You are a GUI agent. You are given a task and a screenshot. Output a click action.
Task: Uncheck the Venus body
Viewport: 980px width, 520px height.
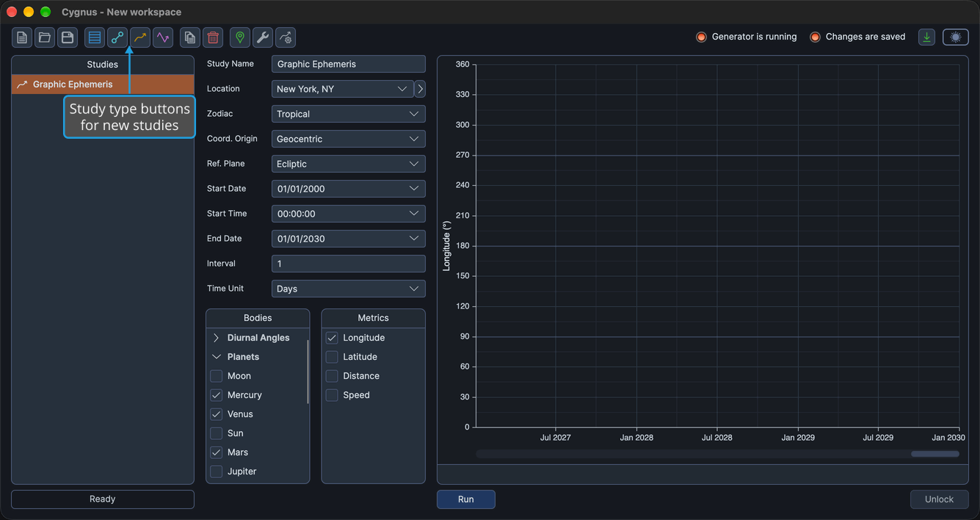point(217,414)
